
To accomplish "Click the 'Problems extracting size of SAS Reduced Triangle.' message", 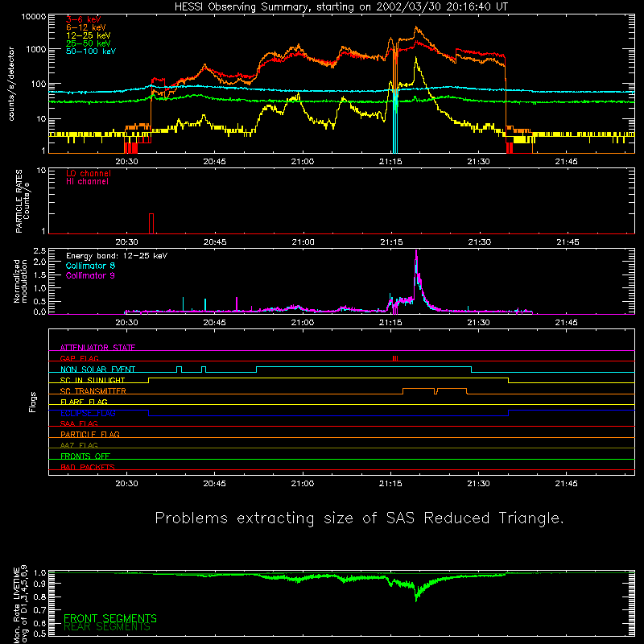I will [359, 518].
